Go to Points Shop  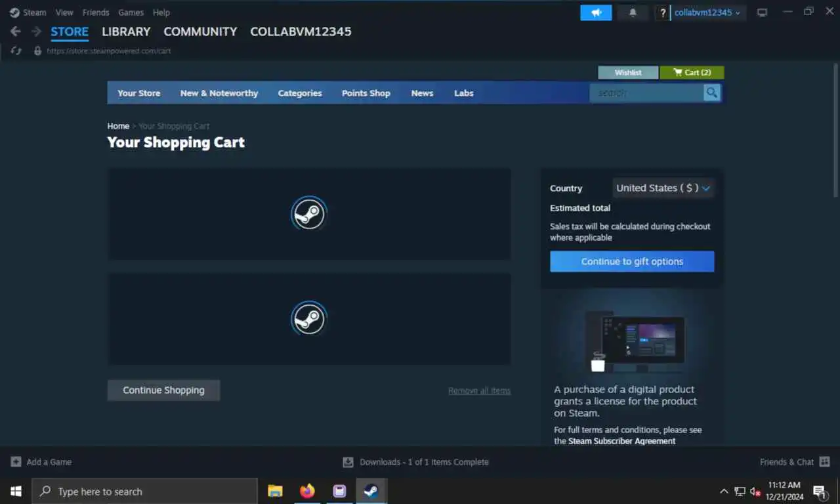click(x=366, y=93)
